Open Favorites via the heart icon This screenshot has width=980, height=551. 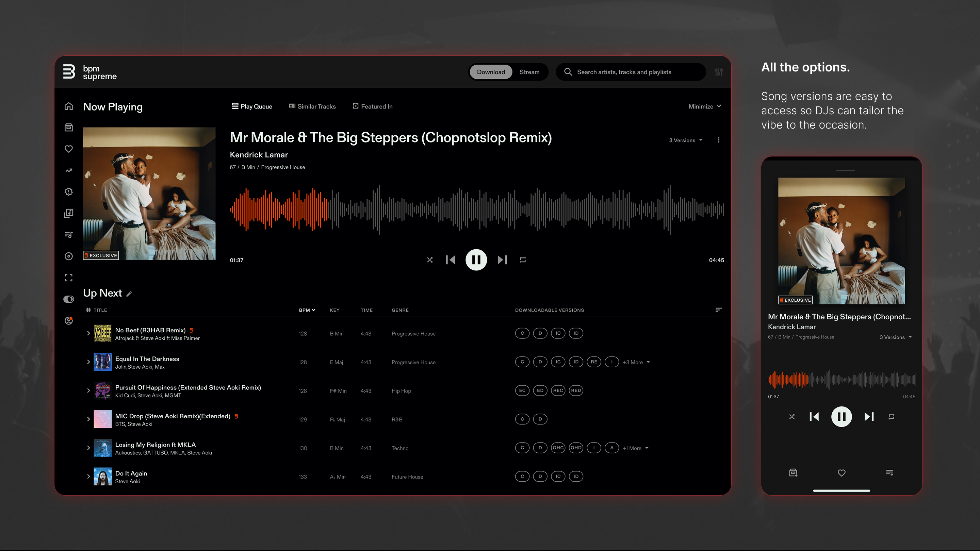pos(69,149)
